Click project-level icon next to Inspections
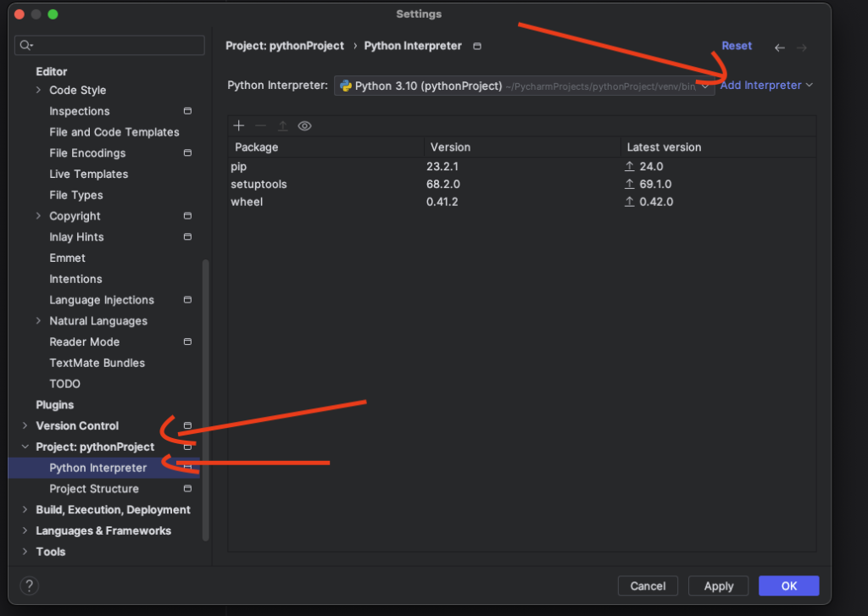 187,111
